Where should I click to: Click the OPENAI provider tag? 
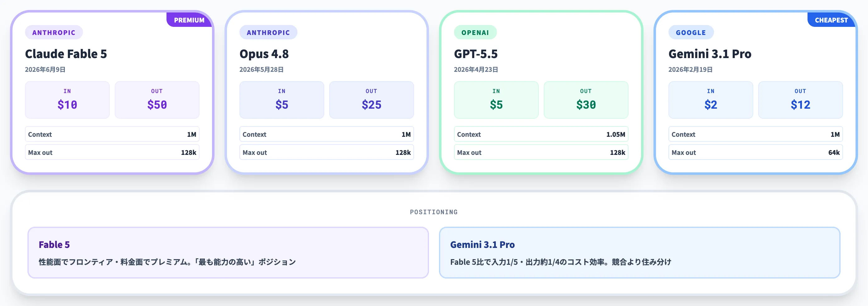click(475, 32)
